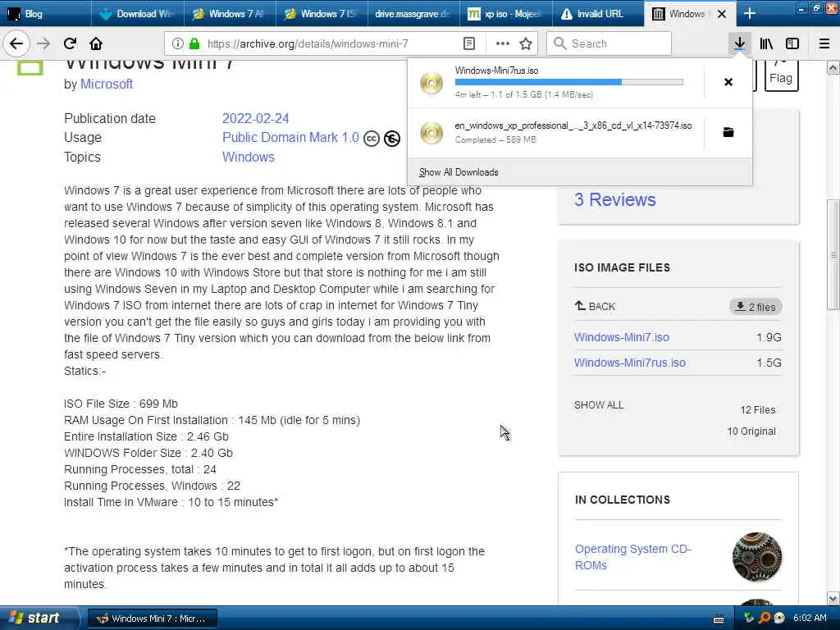The width and height of the screenshot is (840, 630).
Task: Switch to the Windows 7 Al tab
Action: pyautogui.click(x=230, y=13)
